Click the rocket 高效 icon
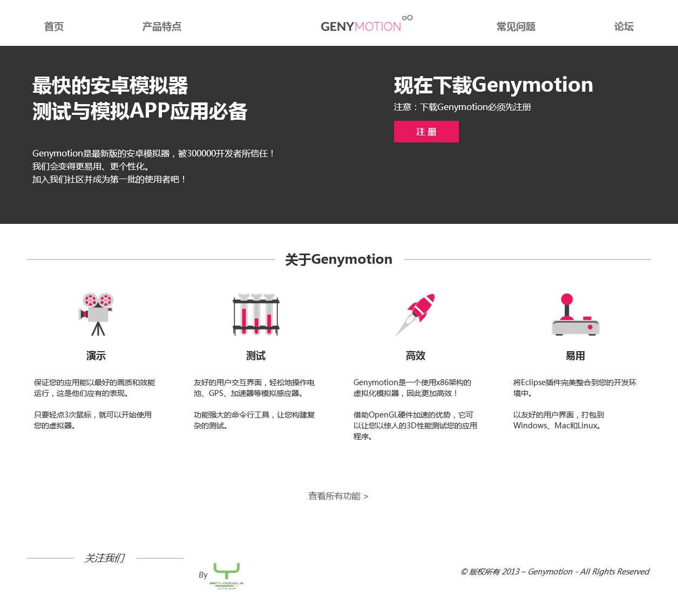Viewport: 678px width, 616px height. pos(416,314)
